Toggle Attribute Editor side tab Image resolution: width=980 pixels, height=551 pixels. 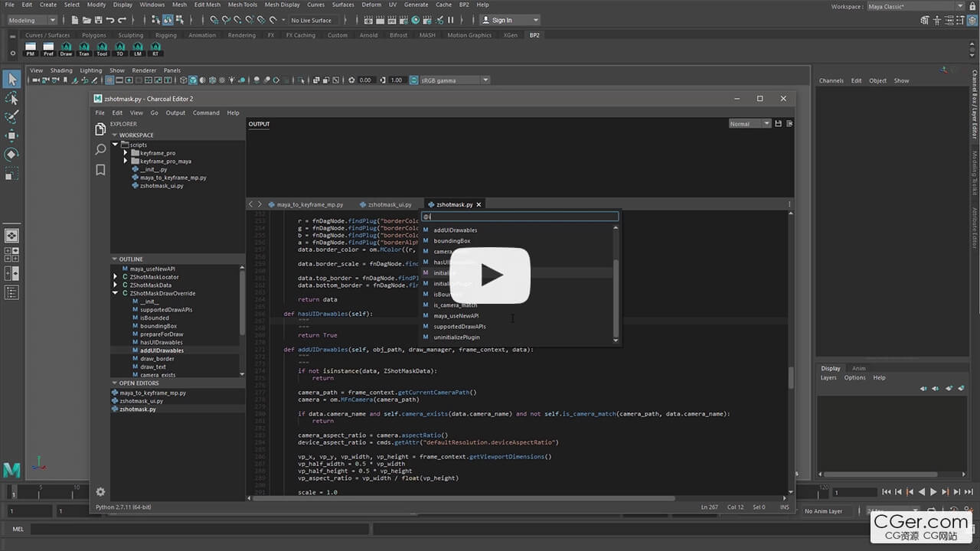pyautogui.click(x=975, y=227)
